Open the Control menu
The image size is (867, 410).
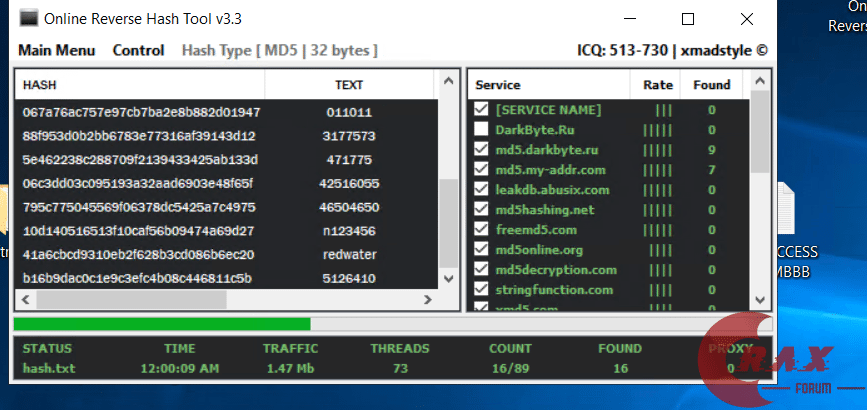[x=138, y=50]
